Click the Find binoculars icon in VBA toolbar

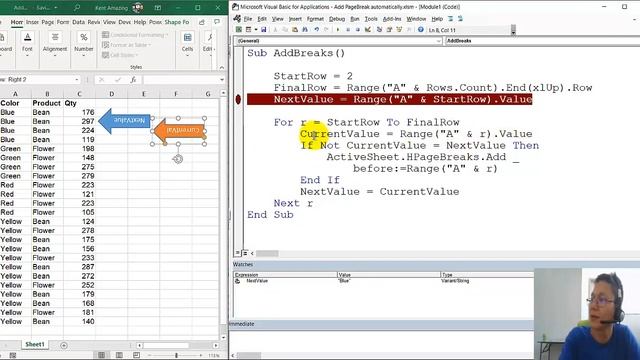[305, 29]
